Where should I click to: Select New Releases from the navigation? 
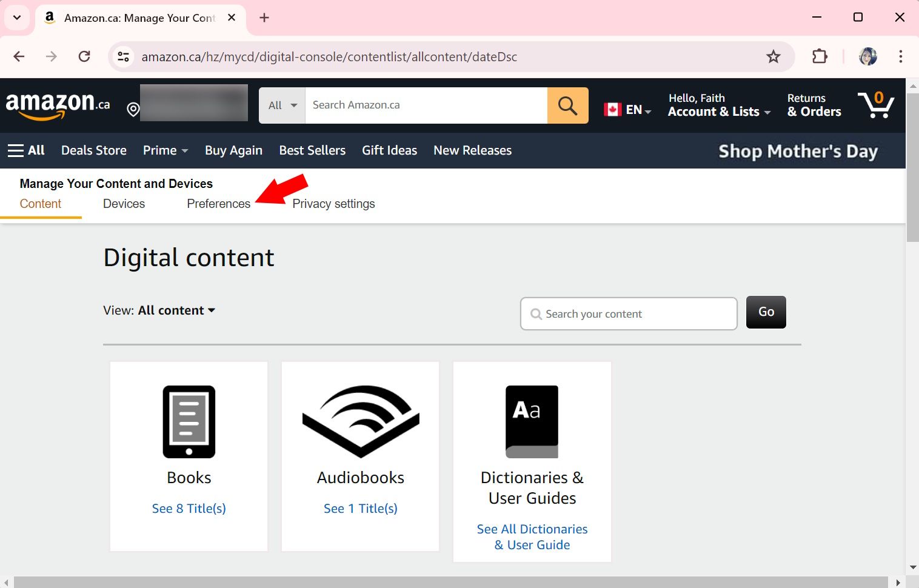click(472, 150)
